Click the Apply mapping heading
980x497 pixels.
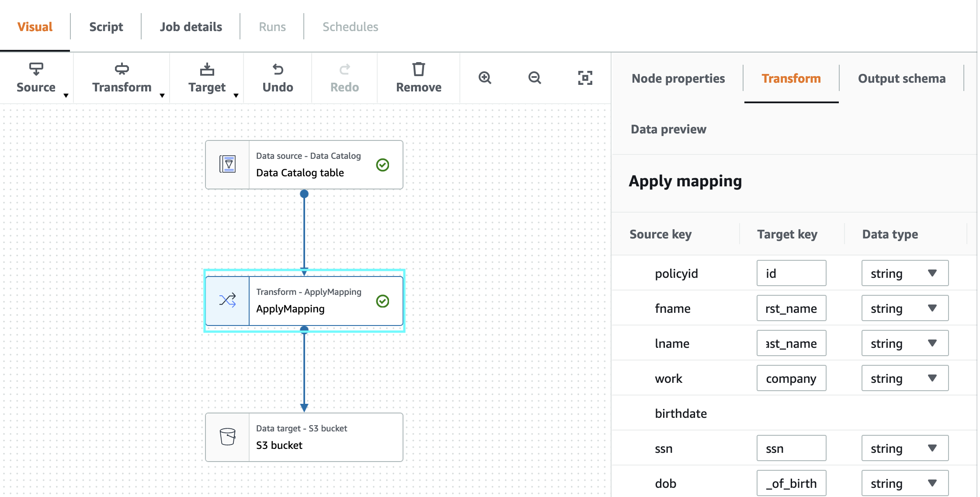685,181
